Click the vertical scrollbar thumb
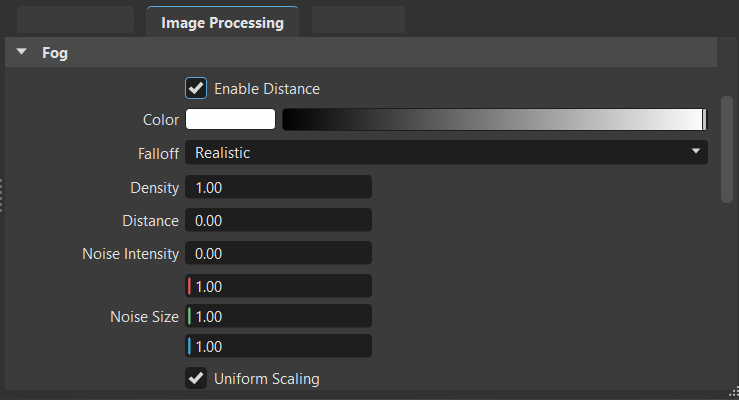Screen dimensions: 739x400 [x=727, y=148]
